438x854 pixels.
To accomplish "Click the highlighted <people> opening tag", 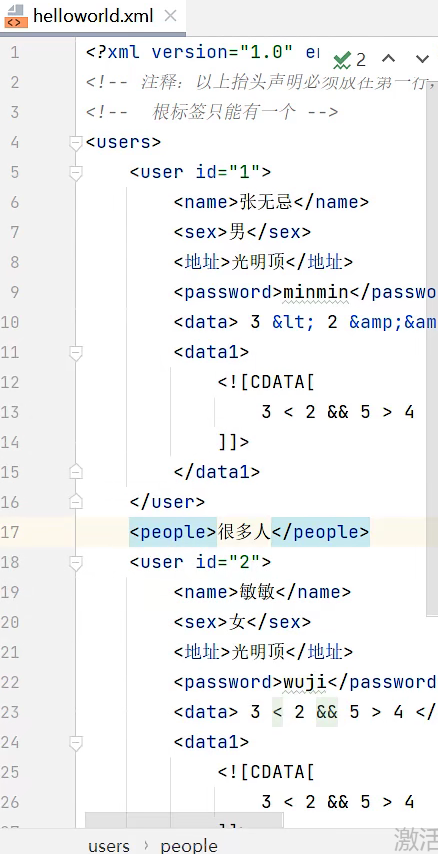I will [x=173, y=532].
